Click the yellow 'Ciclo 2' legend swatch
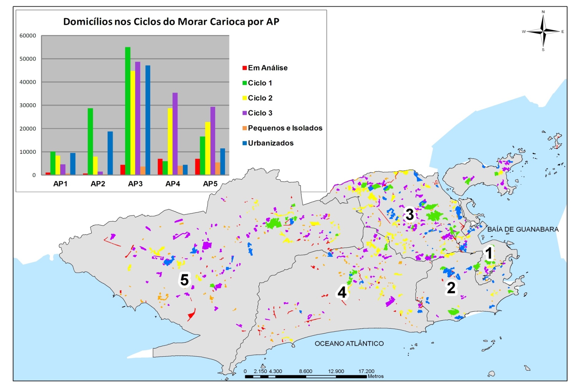The image size is (575, 392). (245, 98)
